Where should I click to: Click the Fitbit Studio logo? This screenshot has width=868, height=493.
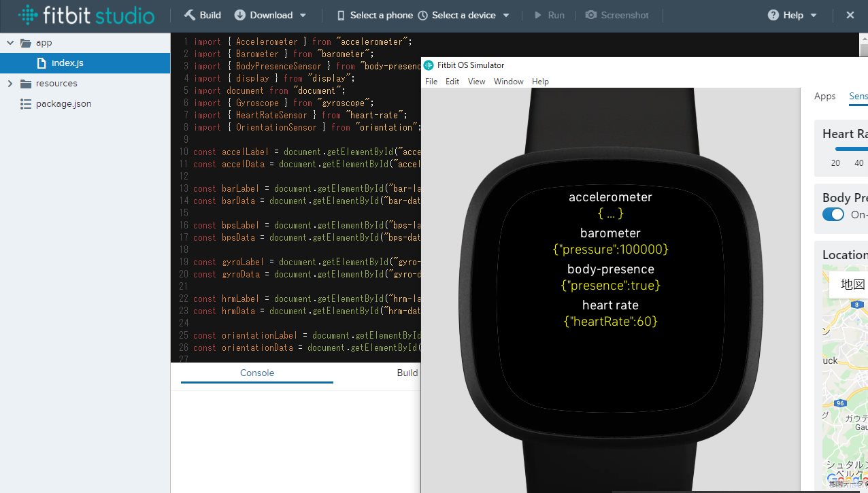pos(86,15)
